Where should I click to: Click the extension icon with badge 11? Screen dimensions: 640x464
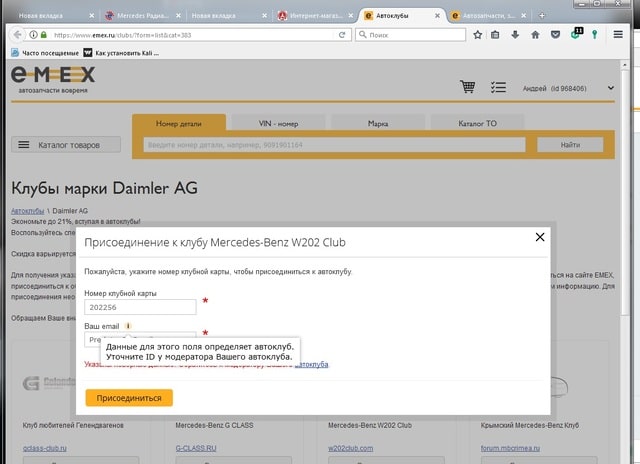[x=576, y=33]
